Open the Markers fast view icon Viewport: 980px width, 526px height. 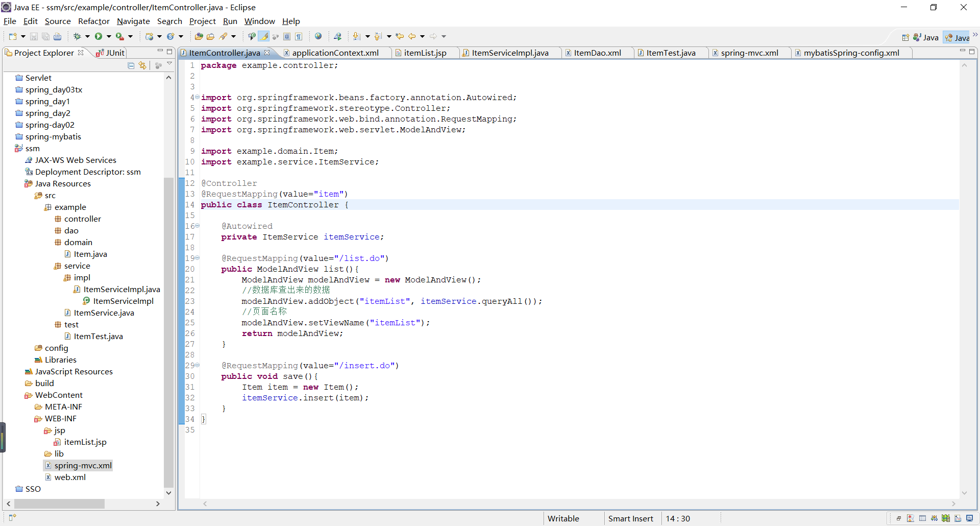pyautogui.click(x=910, y=518)
